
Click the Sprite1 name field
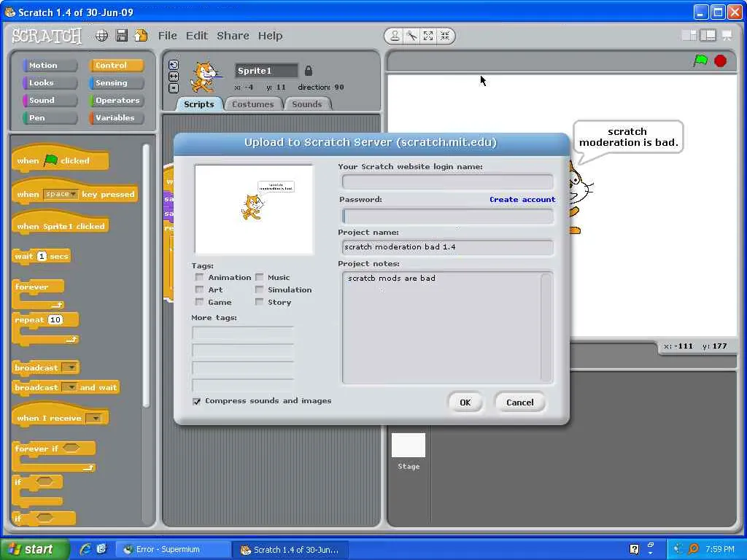pos(266,71)
